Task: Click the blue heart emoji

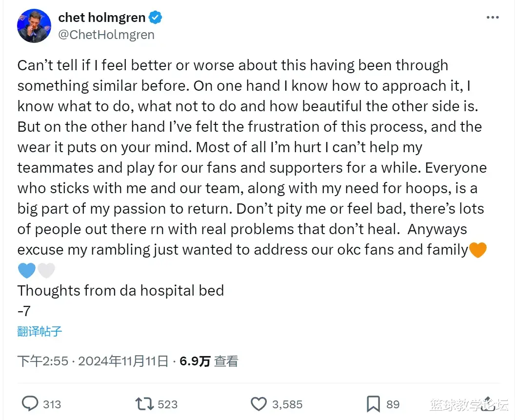Action: pyautogui.click(x=27, y=270)
